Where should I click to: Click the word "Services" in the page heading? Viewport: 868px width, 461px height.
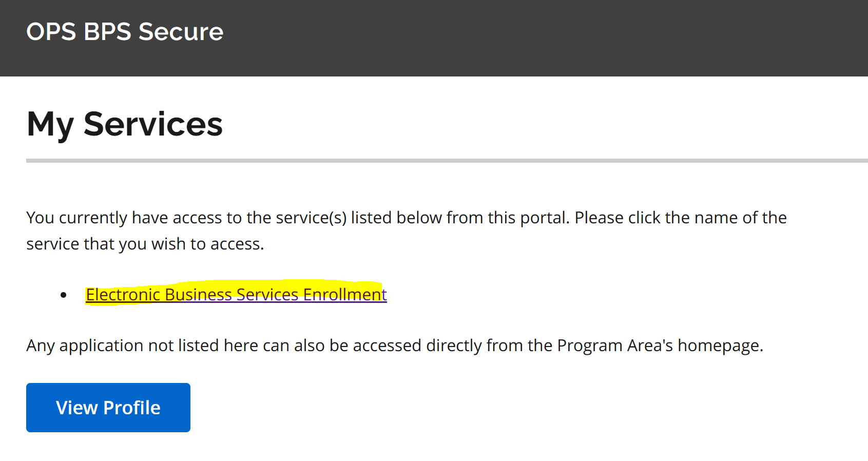click(153, 124)
